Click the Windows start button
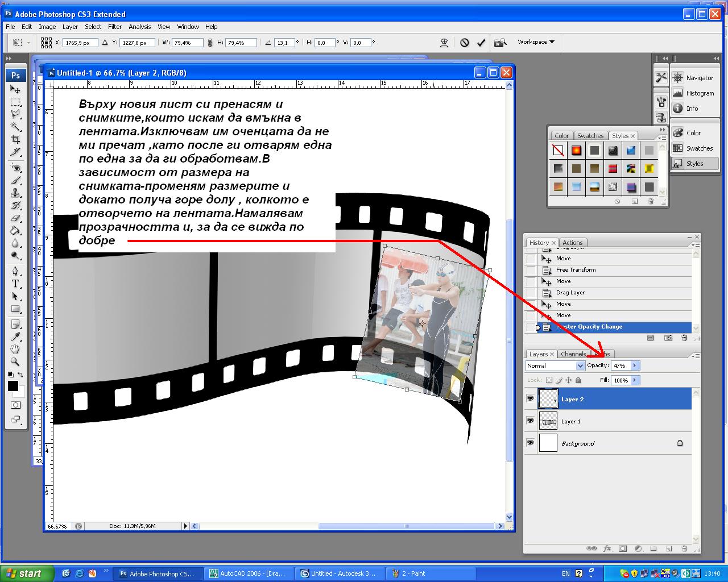This screenshot has height=582, width=728. [x=27, y=573]
